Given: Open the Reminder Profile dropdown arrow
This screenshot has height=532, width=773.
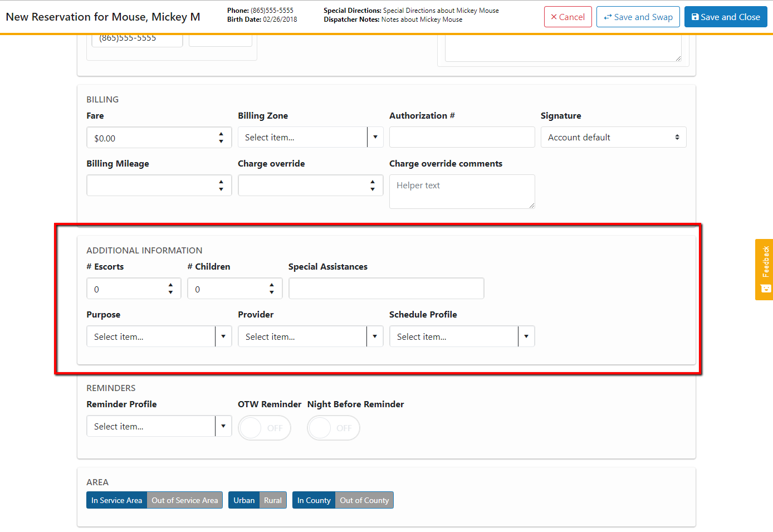Looking at the screenshot, I should tap(223, 426).
